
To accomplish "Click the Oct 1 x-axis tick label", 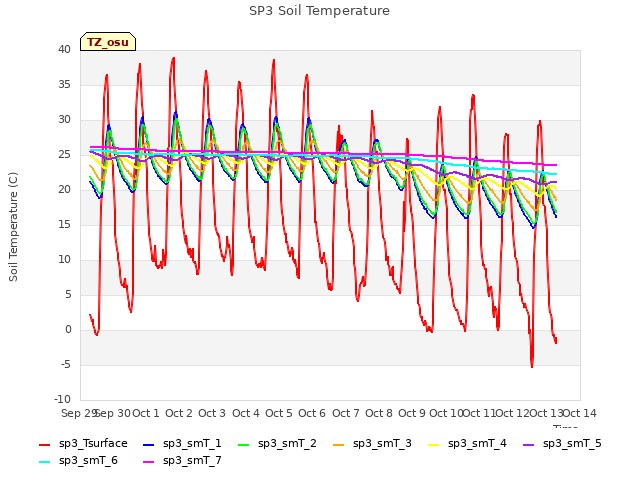I will click(146, 413).
